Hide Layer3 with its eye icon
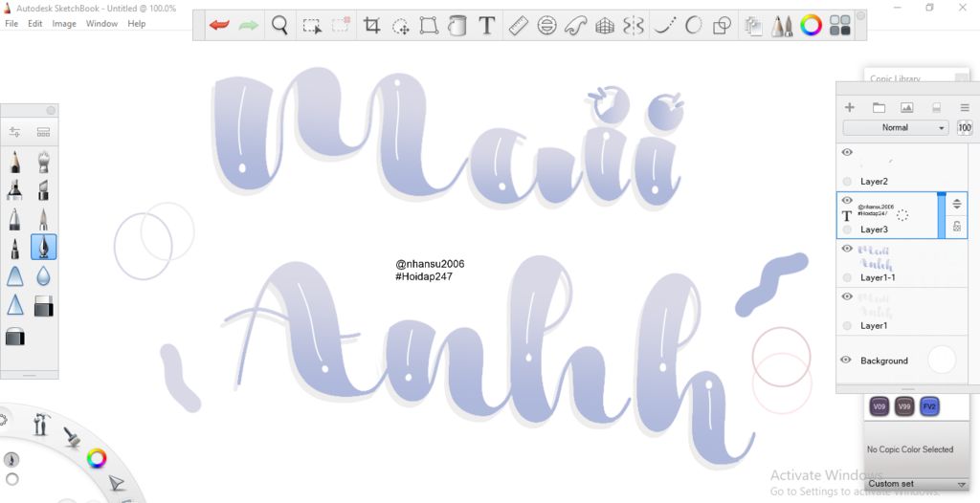The width and height of the screenshot is (980, 503). tap(847, 200)
